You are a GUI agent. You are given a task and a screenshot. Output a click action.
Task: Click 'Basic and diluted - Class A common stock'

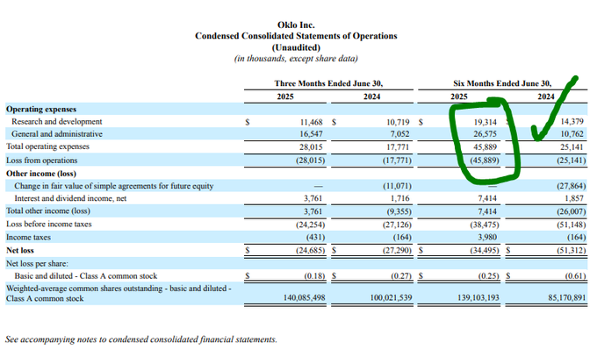pyautogui.click(x=86, y=276)
